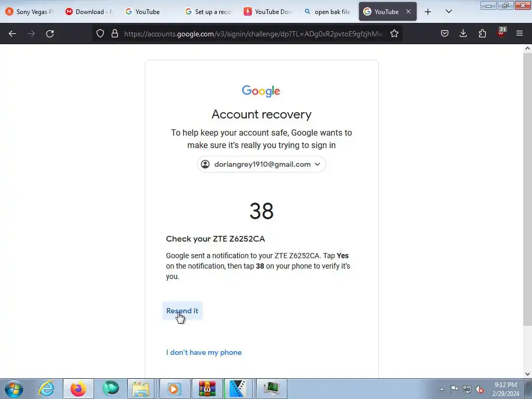Open the media player taskbar icon
Viewport: 532px width, 399px height.
(175, 389)
